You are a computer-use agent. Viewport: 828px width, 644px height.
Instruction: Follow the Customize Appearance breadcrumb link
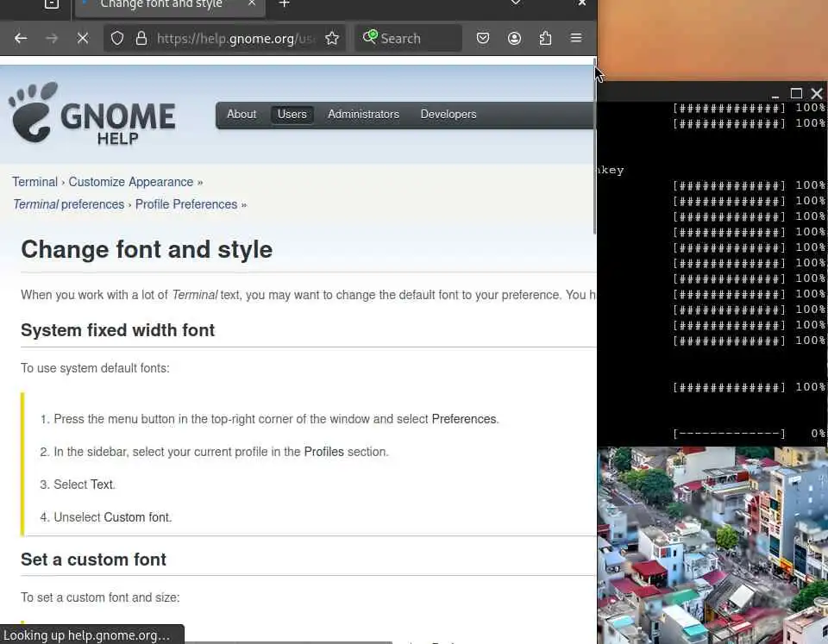point(131,182)
